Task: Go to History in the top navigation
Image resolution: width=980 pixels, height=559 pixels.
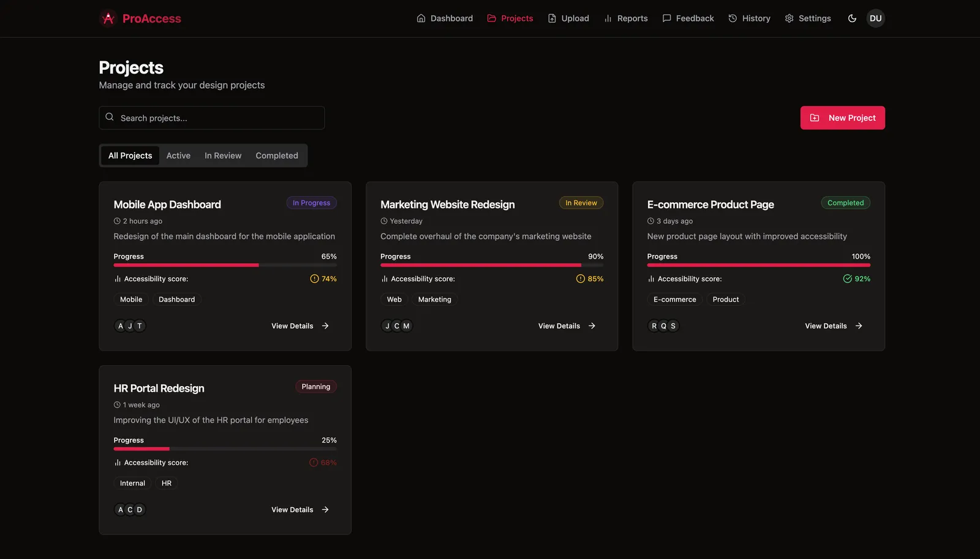Action: point(749,18)
